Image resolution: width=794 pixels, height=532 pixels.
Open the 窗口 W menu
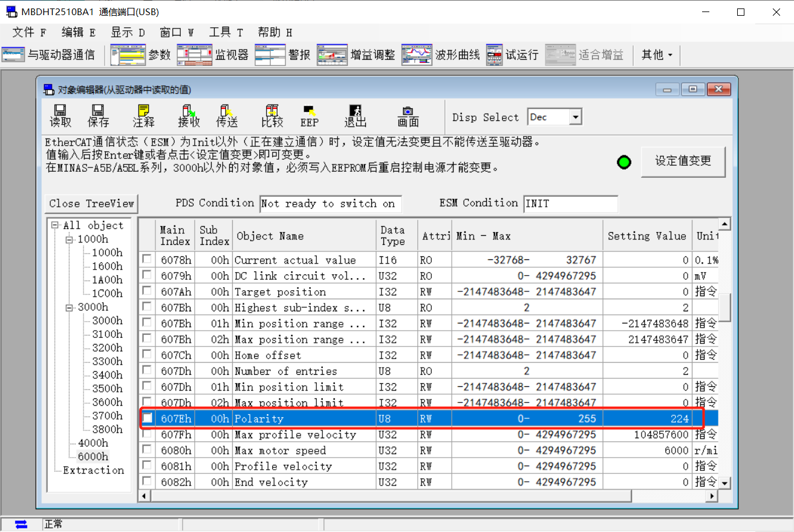[x=177, y=33]
